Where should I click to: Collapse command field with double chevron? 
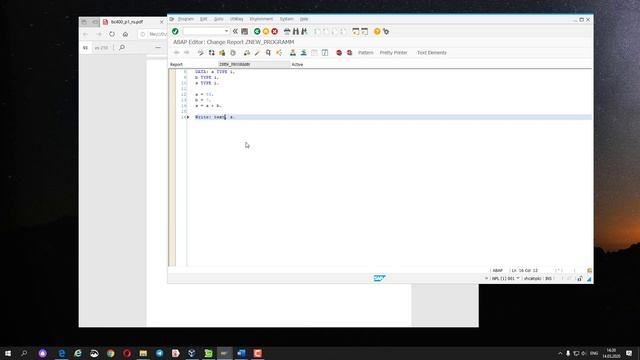point(235,31)
